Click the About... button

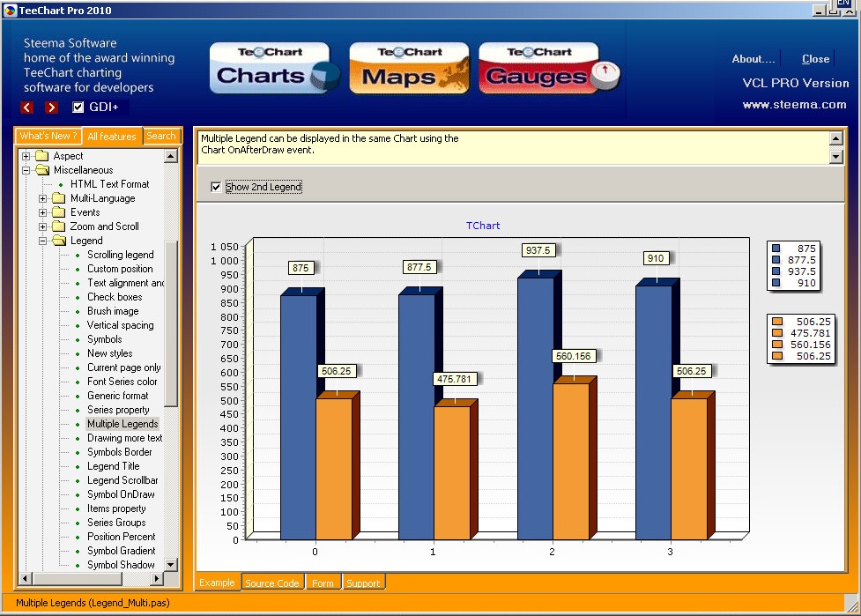[x=753, y=59]
